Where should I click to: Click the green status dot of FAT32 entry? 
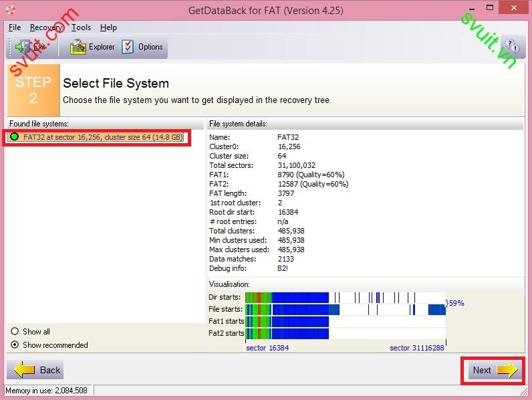click(x=14, y=137)
